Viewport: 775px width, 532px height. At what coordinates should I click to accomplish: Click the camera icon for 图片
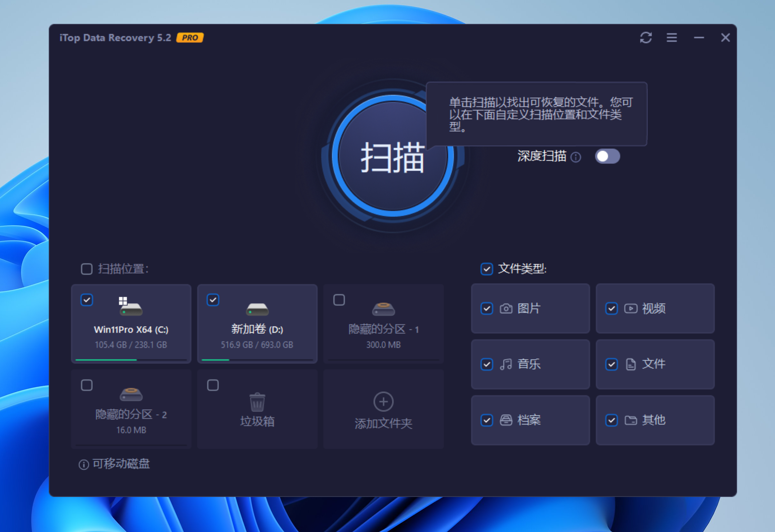pyautogui.click(x=506, y=309)
